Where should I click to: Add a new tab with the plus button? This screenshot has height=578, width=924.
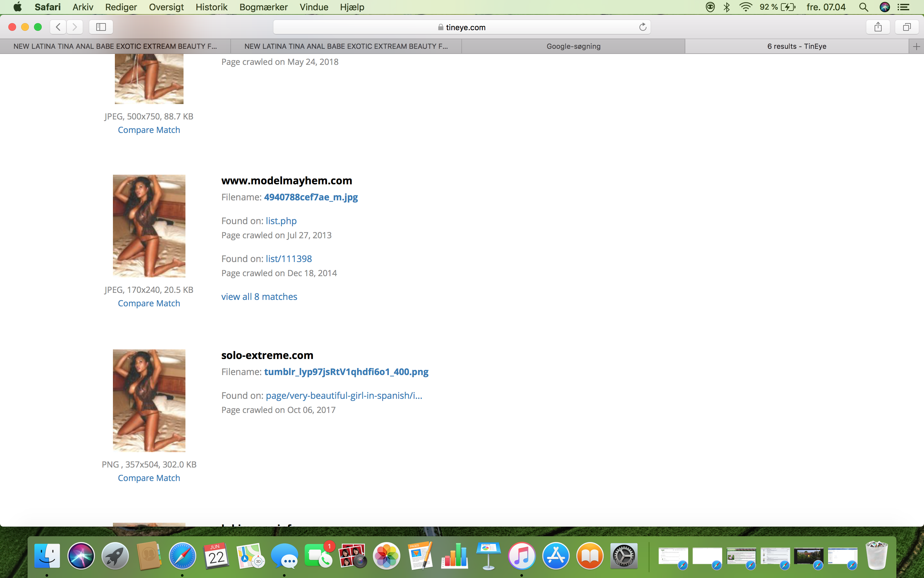pyautogui.click(x=916, y=46)
